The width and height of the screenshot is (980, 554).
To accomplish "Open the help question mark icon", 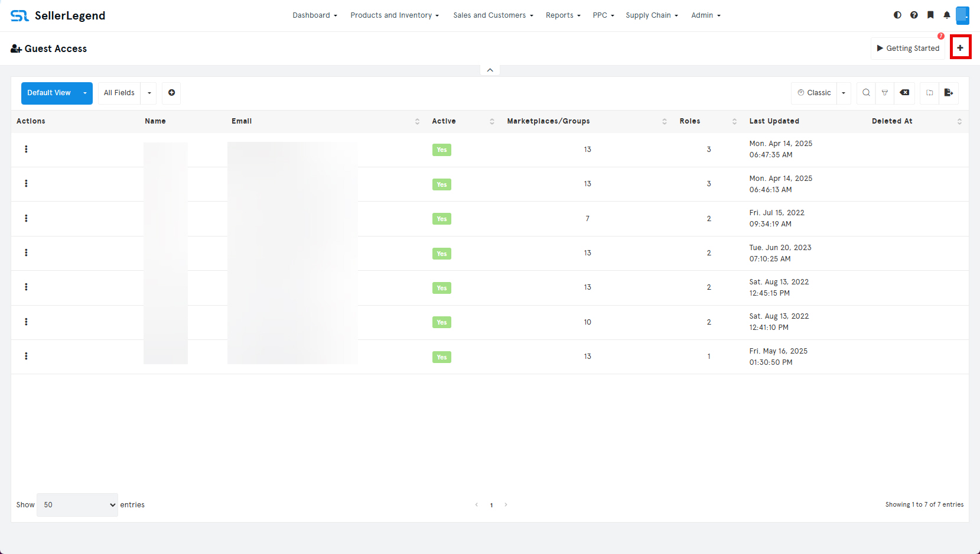I will coord(914,15).
